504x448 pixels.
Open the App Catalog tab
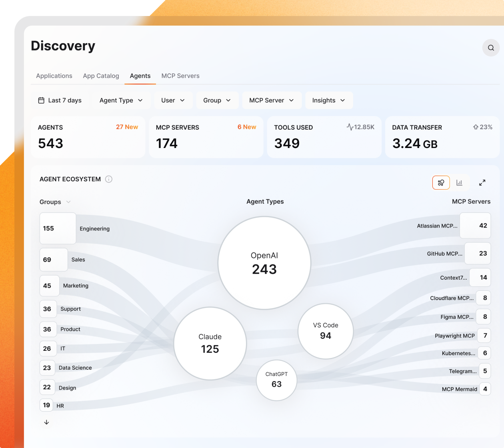click(101, 76)
